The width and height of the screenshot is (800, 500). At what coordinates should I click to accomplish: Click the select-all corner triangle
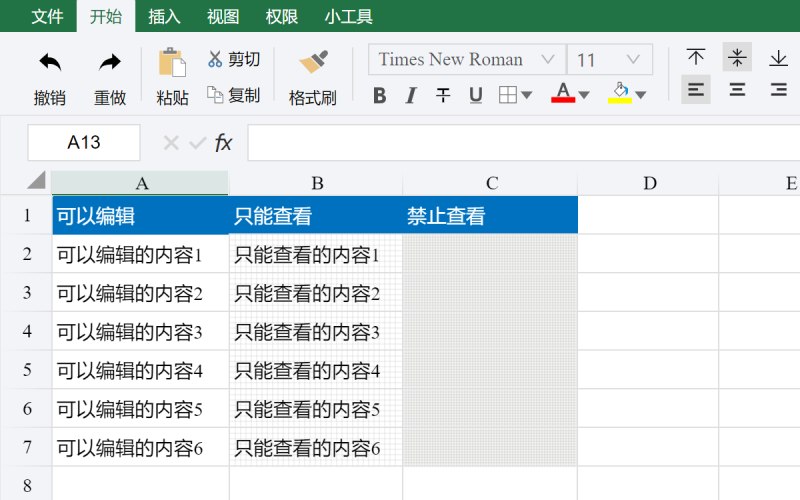(36, 180)
